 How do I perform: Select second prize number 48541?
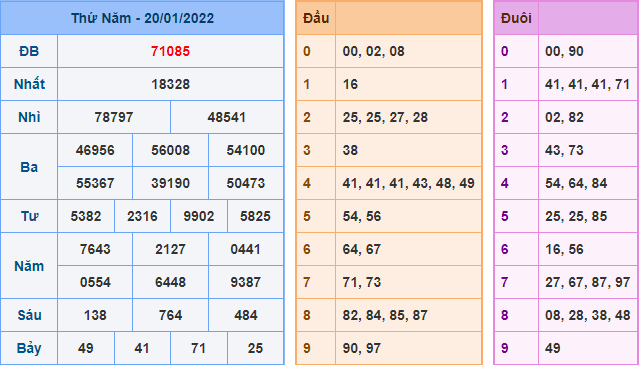pyautogui.click(x=227, y=118)
